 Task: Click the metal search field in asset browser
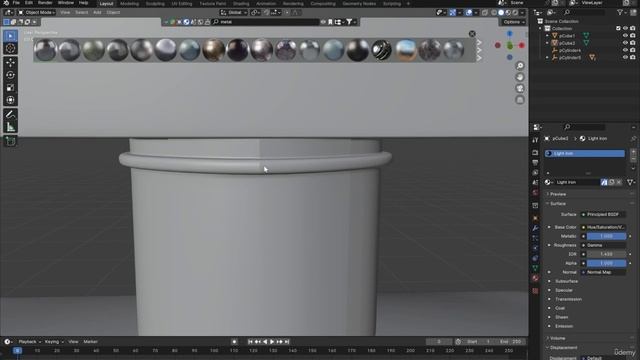click(265, 22)
